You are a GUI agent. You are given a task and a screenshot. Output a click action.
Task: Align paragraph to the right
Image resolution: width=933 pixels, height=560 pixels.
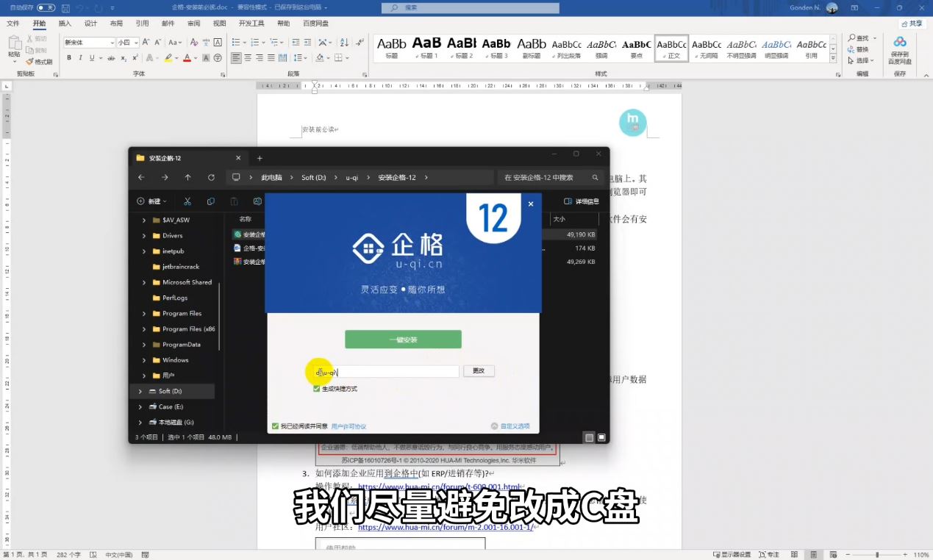click(260, 57)
